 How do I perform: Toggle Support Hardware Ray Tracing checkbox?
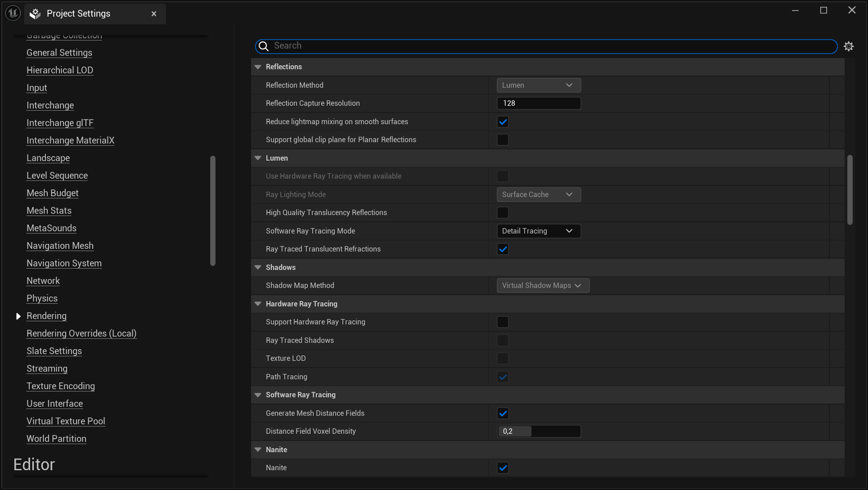(503, 322)
